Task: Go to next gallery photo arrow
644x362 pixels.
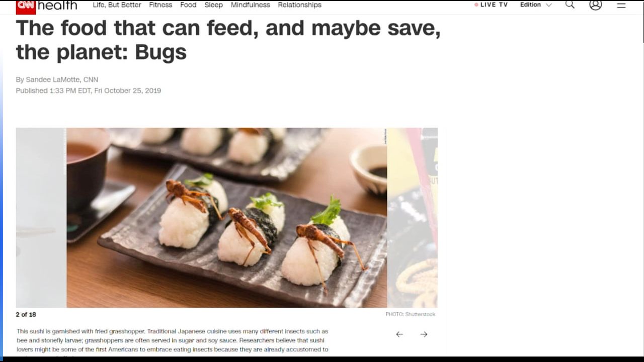Action: click(x=424, y=334)
